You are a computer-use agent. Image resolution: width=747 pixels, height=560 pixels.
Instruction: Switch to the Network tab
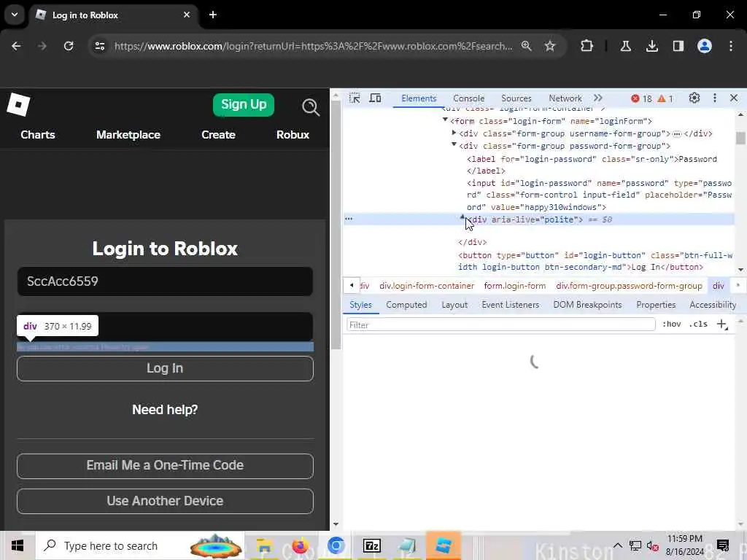[x=565, y=98]
